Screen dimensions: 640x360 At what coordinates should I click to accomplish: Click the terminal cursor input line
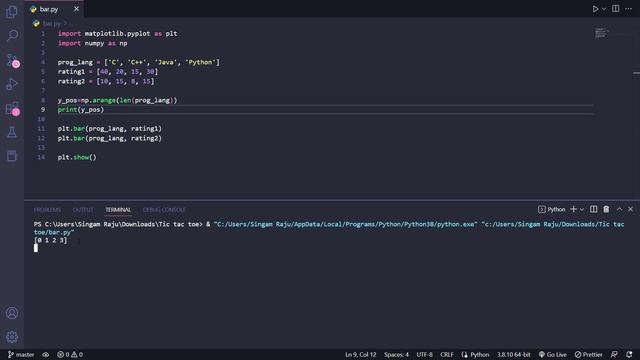(x=36, y=248)
